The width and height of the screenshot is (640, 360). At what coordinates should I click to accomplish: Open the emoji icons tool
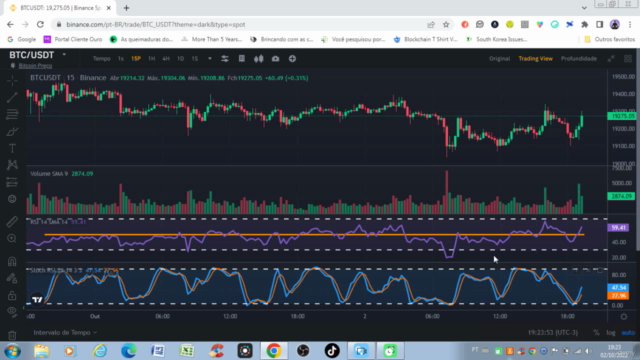(x=12, y=199)
